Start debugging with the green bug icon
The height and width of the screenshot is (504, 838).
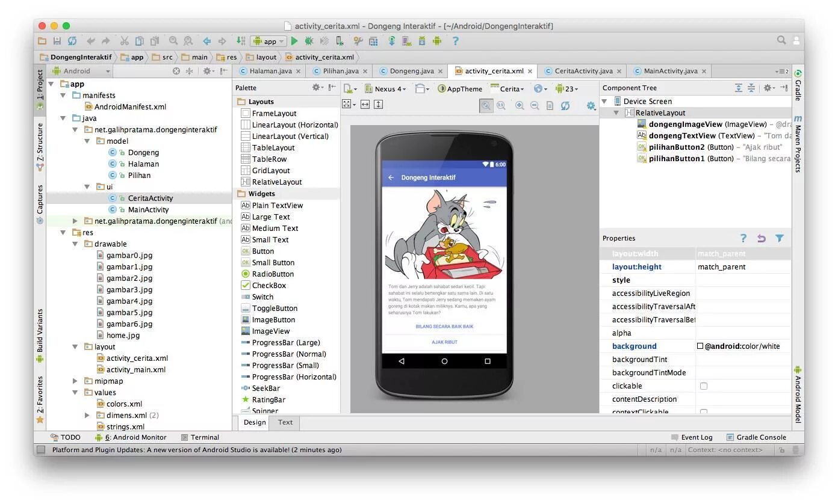click(x=309, y=41)
